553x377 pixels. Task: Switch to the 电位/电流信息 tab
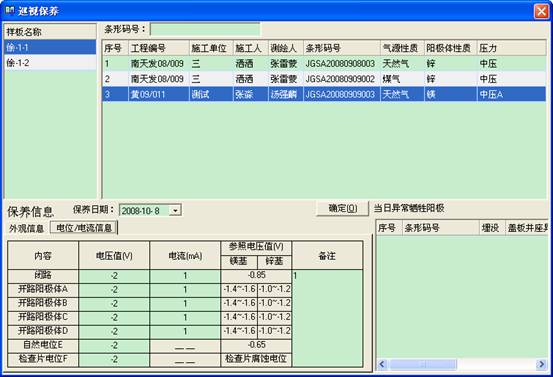[x=84, y=228]
